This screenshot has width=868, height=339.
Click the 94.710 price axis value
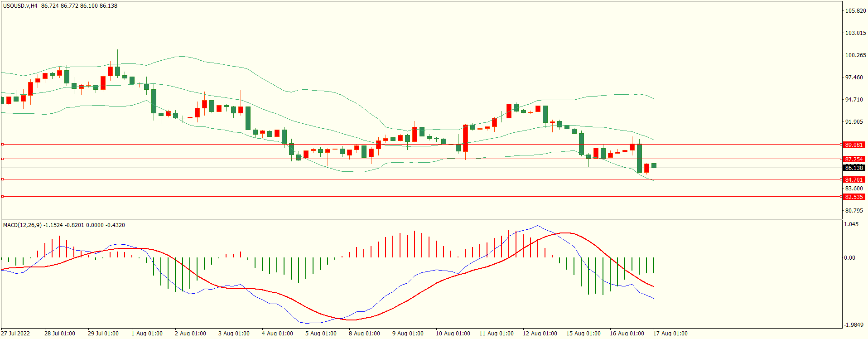(854, 100)
